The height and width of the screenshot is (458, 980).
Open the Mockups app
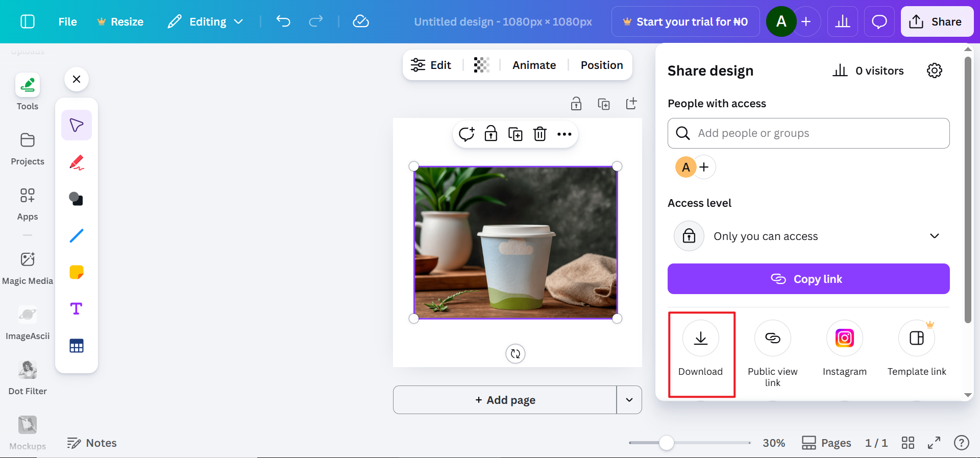tap(28, 433)
